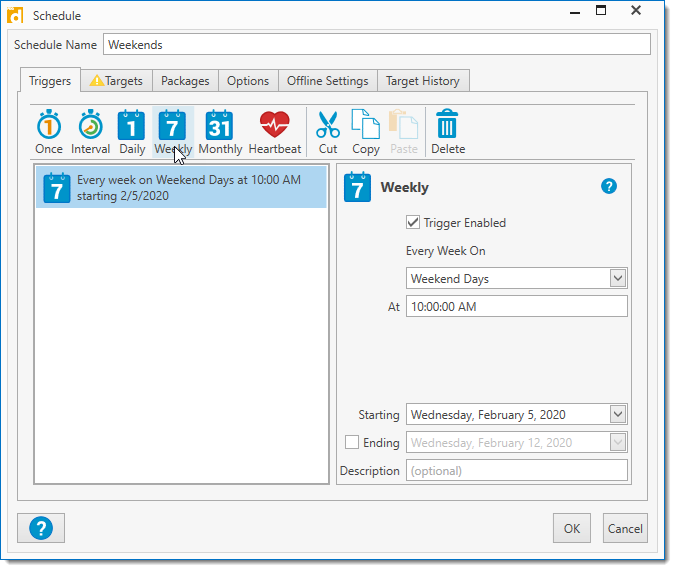Click the Daily trigger icon
This screenshot has height=570, width=675.
pos(132,132)
